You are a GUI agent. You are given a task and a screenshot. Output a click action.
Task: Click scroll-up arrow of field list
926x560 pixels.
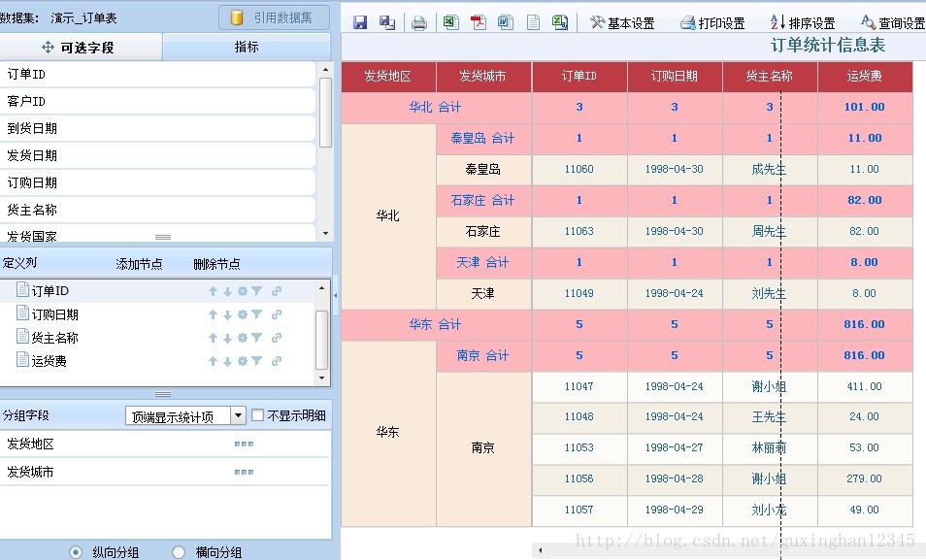point(325,70)
